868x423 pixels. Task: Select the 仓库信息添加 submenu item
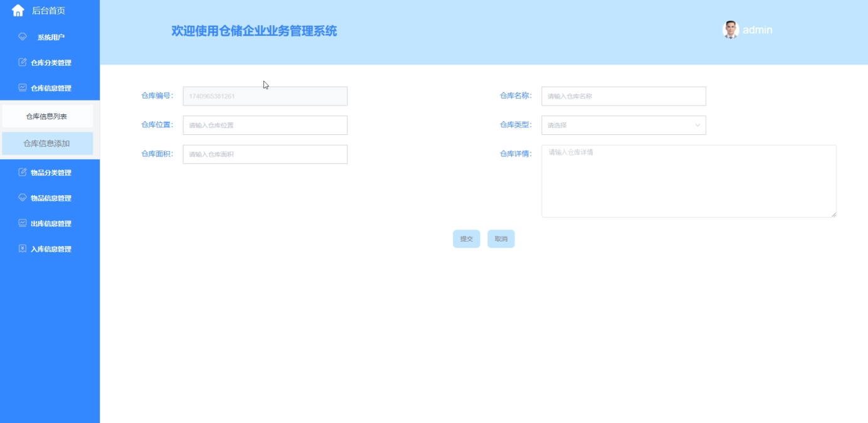point(47,143)
